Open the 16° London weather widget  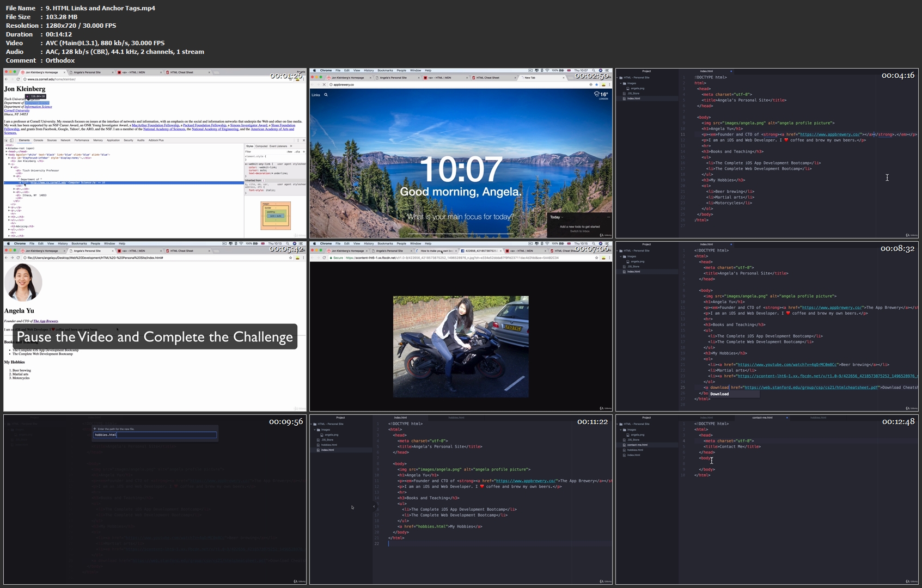pos(601,95)
